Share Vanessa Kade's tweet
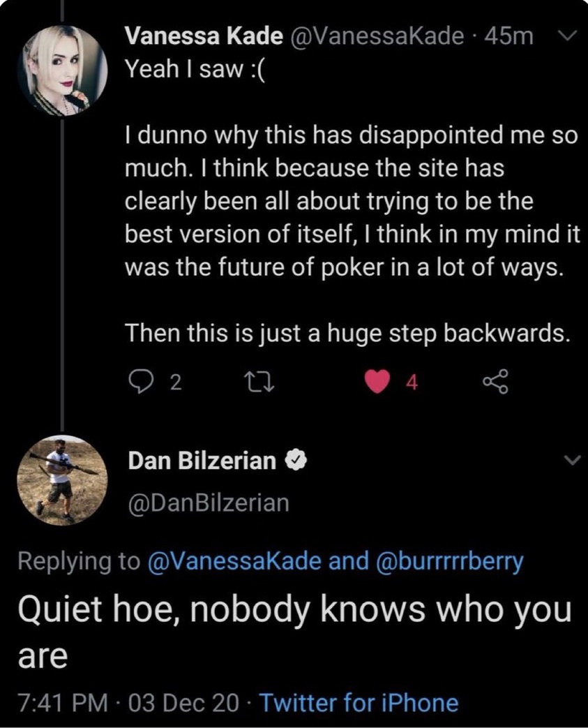This screenshot has width=588, height=728. [497, 382]
